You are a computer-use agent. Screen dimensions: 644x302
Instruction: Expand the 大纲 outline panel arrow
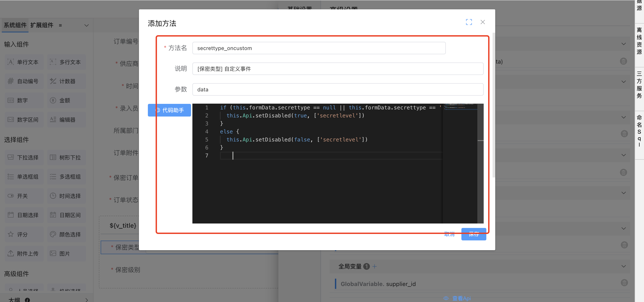click(x=86, y=300)
